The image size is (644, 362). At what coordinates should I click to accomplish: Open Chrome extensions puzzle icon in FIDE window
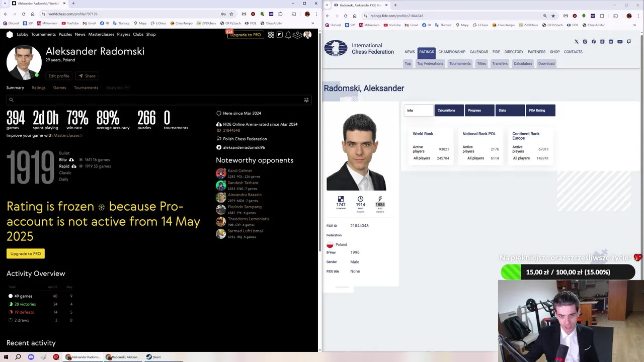602,16
